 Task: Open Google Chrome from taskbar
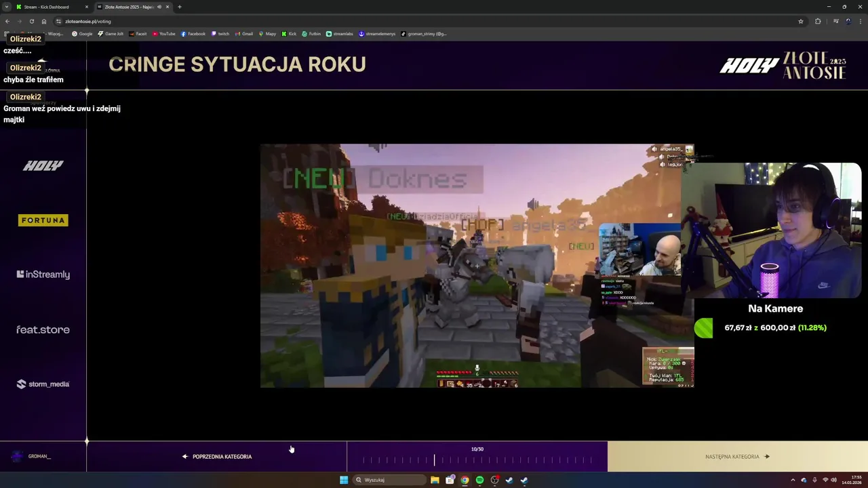[465, 480]
